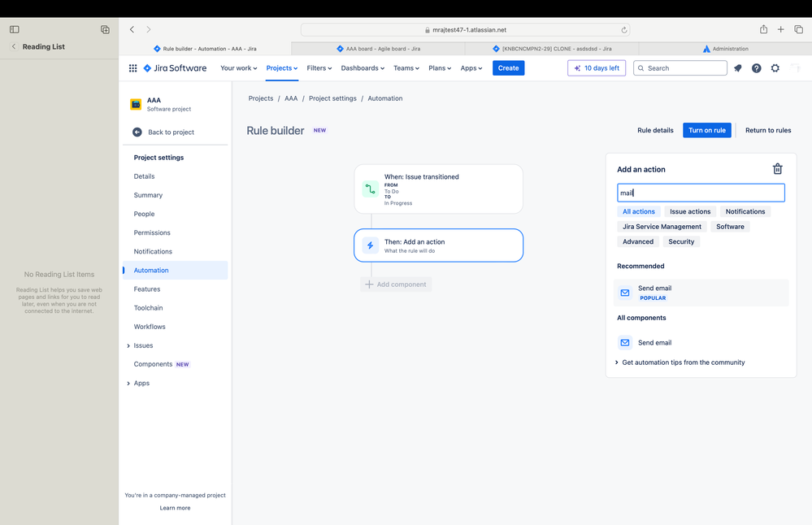Open the settings gear icon
The height and width of the screenshot is (525, 812).
pos(775,68)
